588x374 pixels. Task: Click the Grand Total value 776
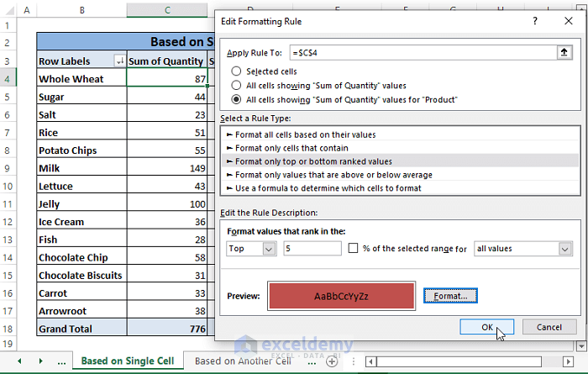(x=167, y=329)
